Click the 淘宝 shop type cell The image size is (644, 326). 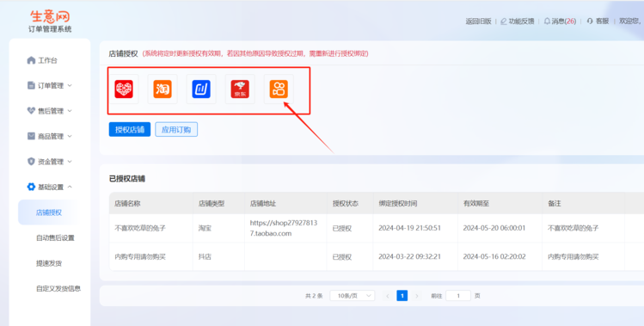[x=205, y=228]
